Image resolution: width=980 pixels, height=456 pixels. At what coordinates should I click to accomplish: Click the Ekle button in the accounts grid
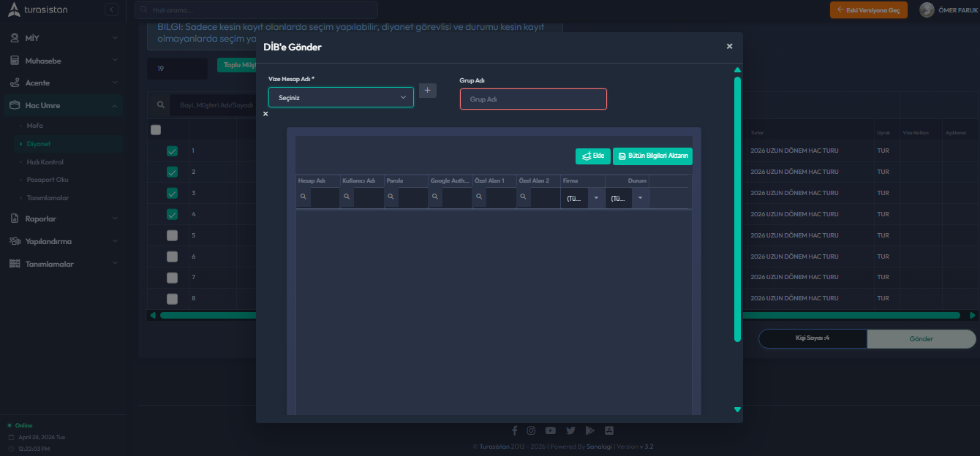592,156
